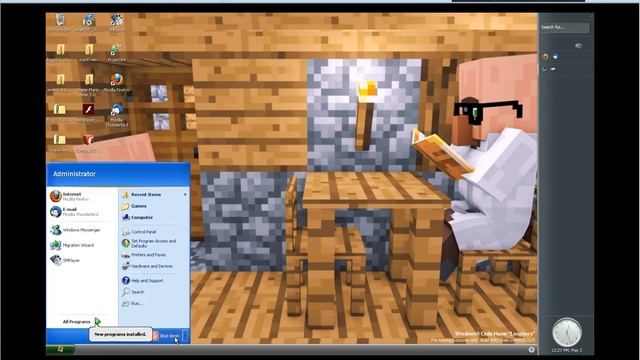Click analog clock gadget in sidebar
The image size is (640, 360).
pyautogui.click(x=567, y=333)
